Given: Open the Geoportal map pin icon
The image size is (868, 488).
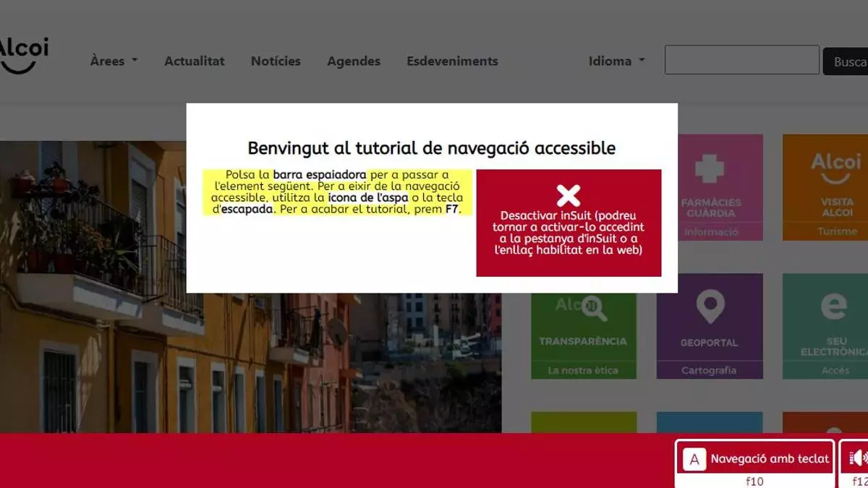Looking at the screenshot, I should tap(710, 307).
